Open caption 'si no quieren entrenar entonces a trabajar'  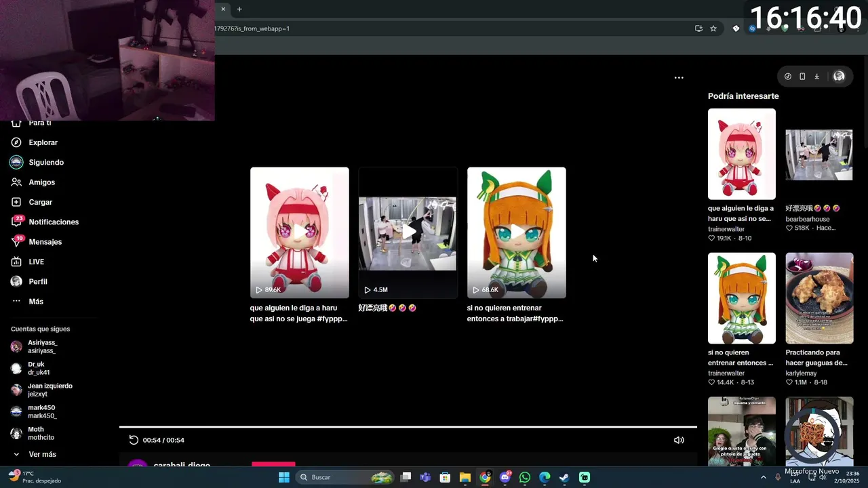point(515,313)
